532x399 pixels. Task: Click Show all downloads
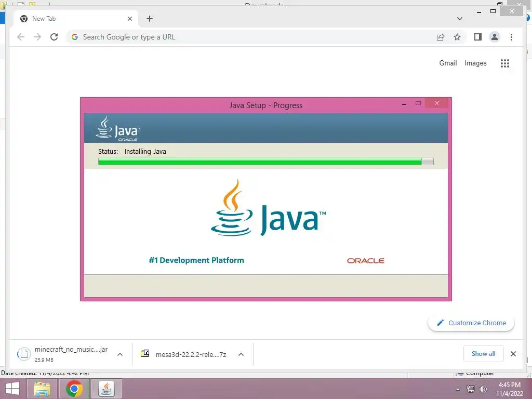(x=484, y=354)
